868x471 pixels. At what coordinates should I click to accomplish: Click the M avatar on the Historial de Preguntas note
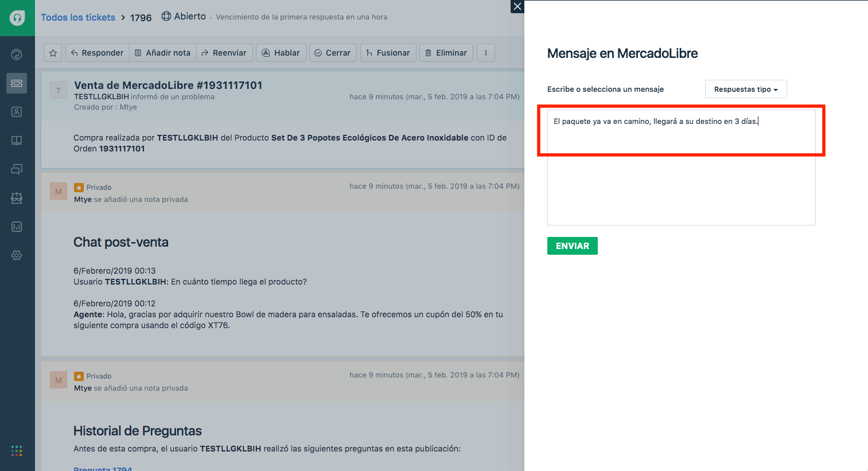(59, 380)
